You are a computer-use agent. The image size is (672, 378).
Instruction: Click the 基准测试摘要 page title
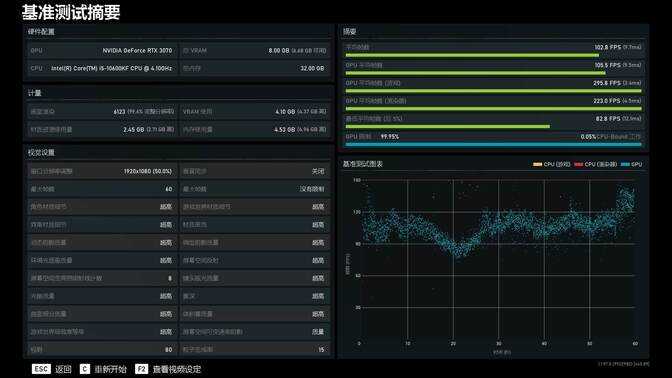[71, 12]
